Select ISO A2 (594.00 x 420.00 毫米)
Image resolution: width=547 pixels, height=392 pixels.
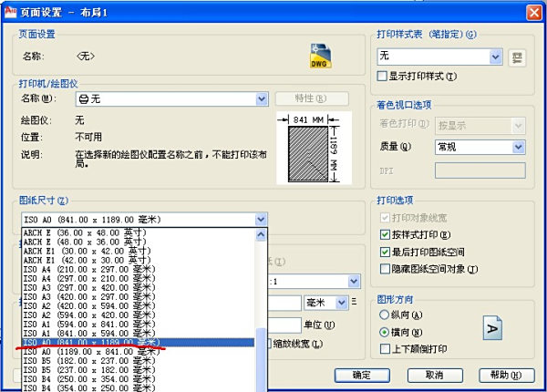139,315
